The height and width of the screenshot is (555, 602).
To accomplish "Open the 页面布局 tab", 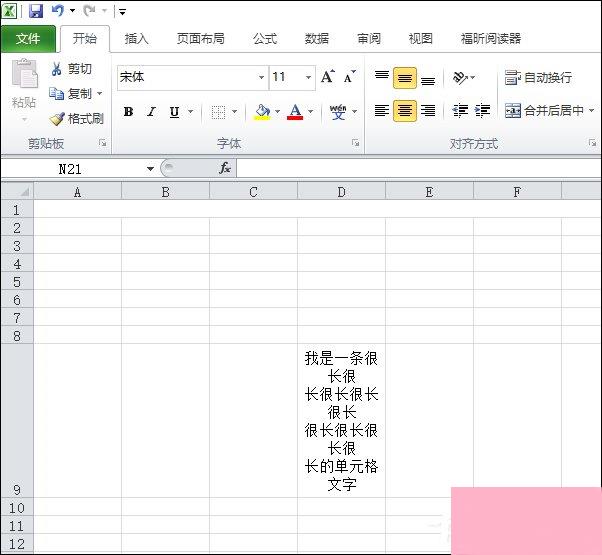I will pos(200,39).
